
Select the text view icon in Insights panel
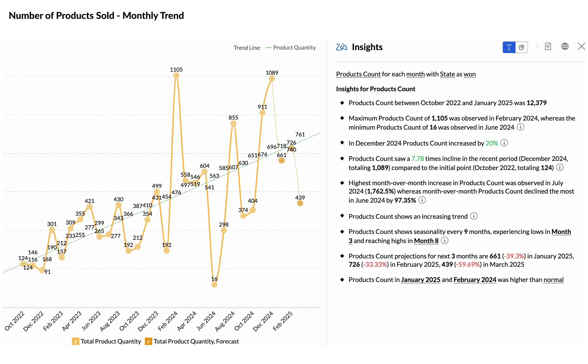point(509,47)
